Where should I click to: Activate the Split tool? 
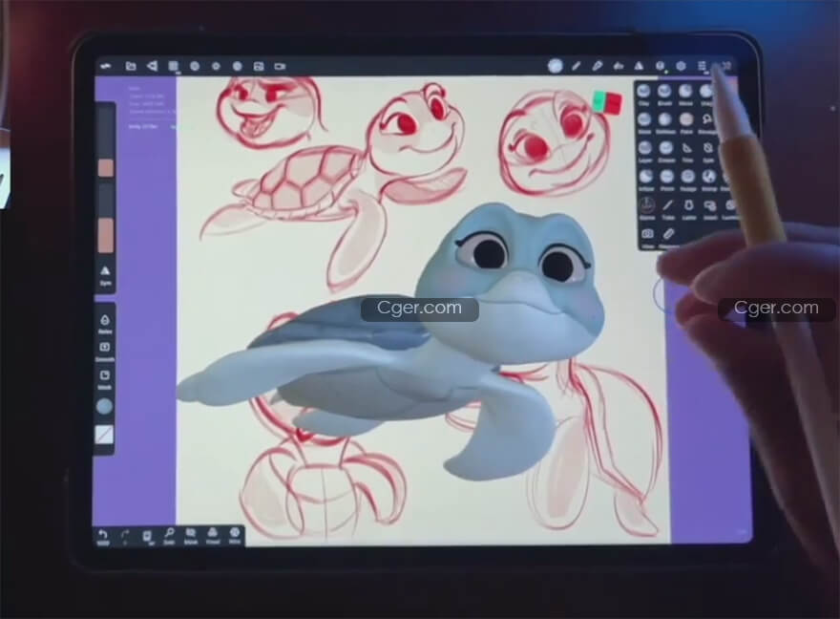point(708,151)
